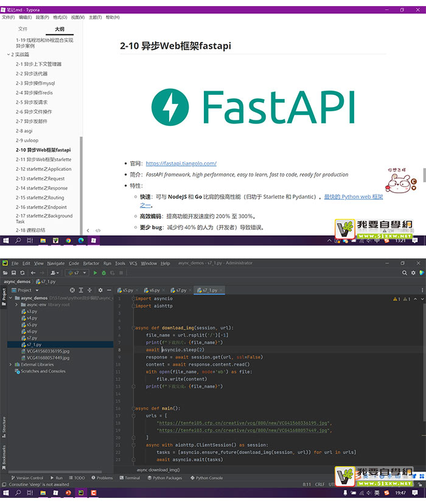Screen dimensions: 426x504
Task: Open the File menu in PyCharm
Action: tap(15, 263)
